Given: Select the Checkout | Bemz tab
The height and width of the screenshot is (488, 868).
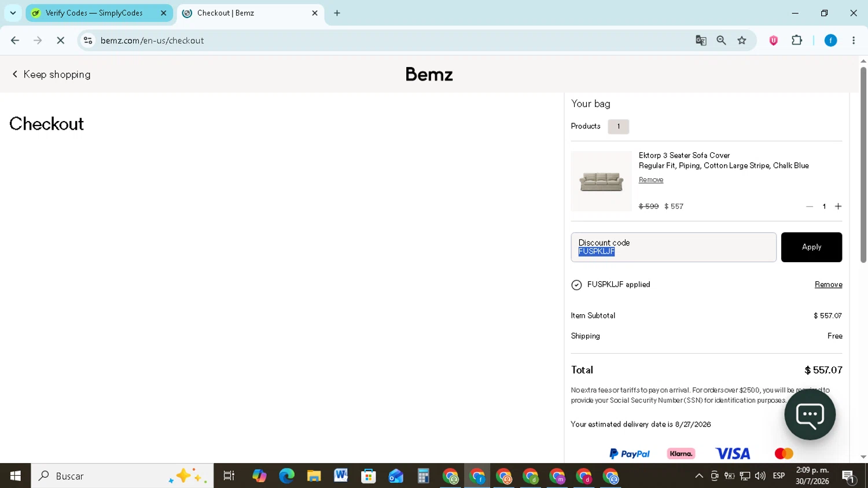Looking at the screenshot, I should pyautogui.click(x=250, y=13).
